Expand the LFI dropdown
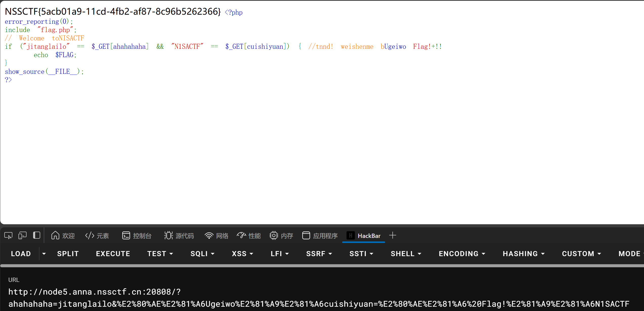 (x=280, y=254)
